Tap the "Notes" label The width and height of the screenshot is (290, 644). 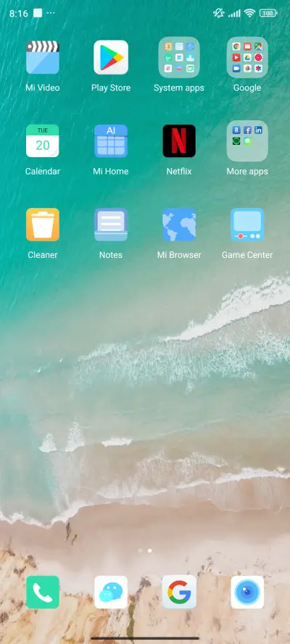click(111, 255)
